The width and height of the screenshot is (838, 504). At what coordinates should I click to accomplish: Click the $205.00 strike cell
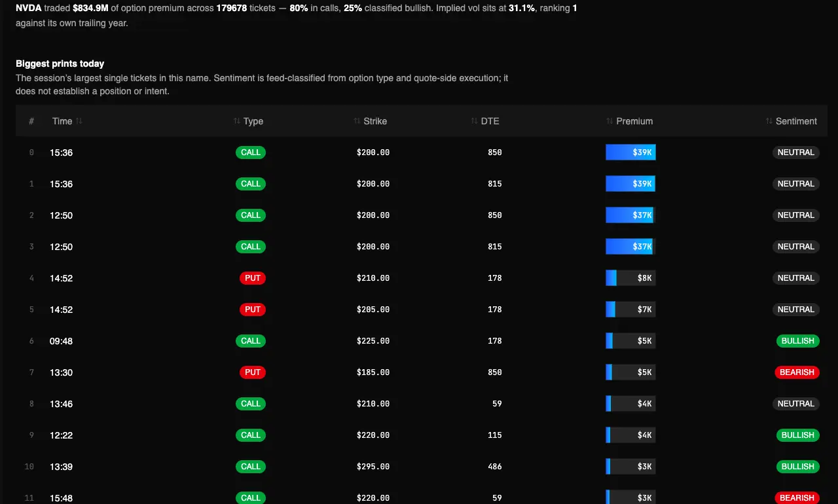coord(373,310)
